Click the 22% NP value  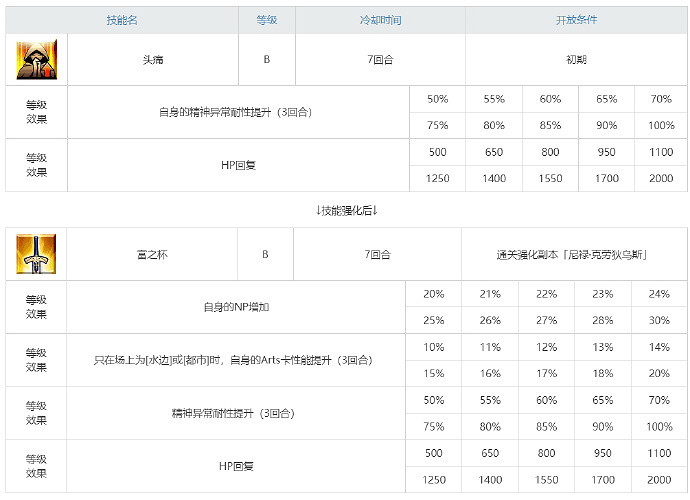[x=547, y=294]
